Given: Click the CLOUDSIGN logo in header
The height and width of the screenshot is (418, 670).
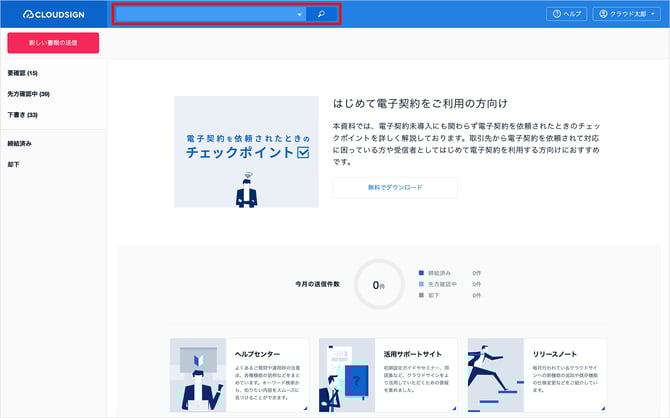Looking at the screenshot, I should point(53,15).
